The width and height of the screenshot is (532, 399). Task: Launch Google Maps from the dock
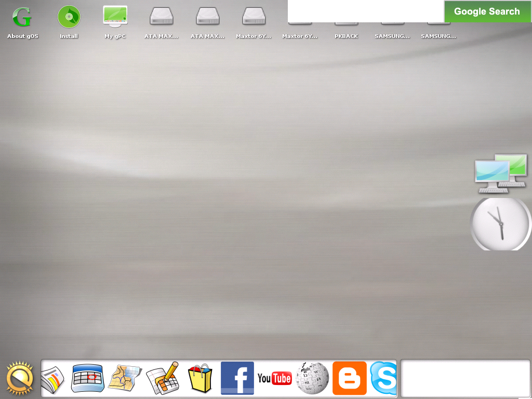[x=125, y=378]
